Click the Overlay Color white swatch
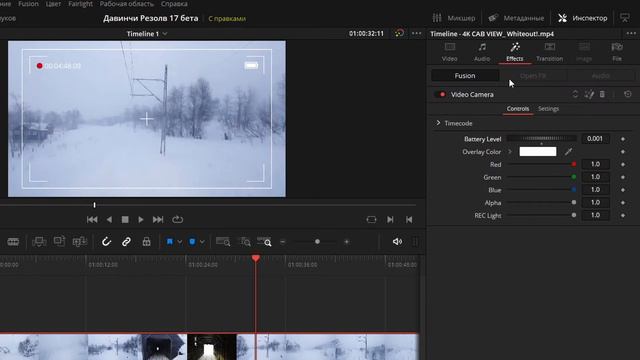Image resolution: width=640 pixels, height=360 pixels. pos(538,151)
